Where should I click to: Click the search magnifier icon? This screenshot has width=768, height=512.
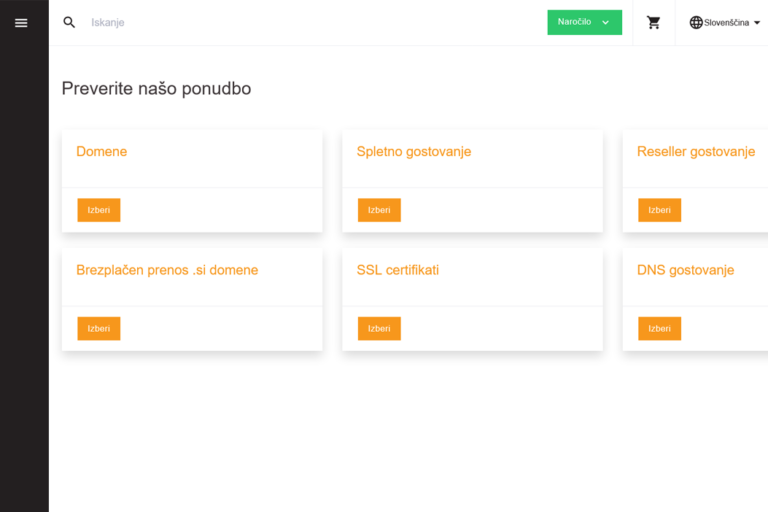coord(69,22)
